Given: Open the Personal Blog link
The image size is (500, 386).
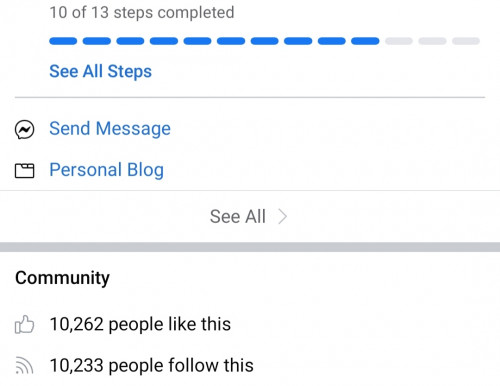Looking at the screenshot, I should coord(107,170).
